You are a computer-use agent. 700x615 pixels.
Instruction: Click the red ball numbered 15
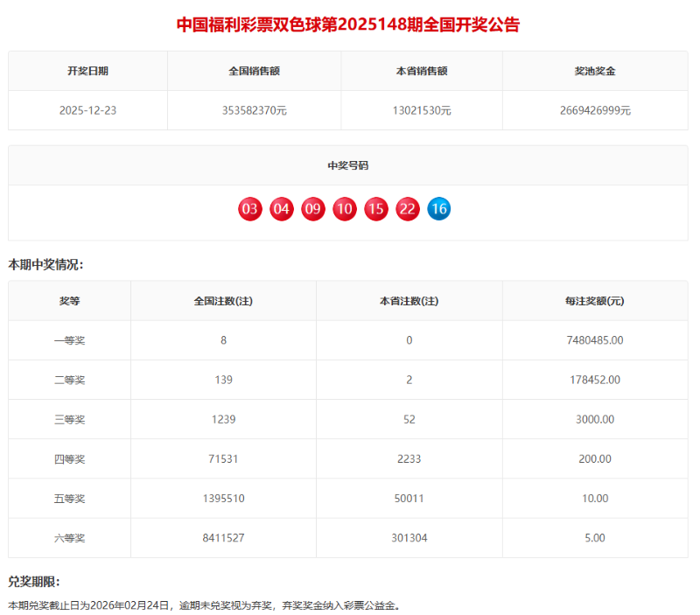[x=376, y=209]
